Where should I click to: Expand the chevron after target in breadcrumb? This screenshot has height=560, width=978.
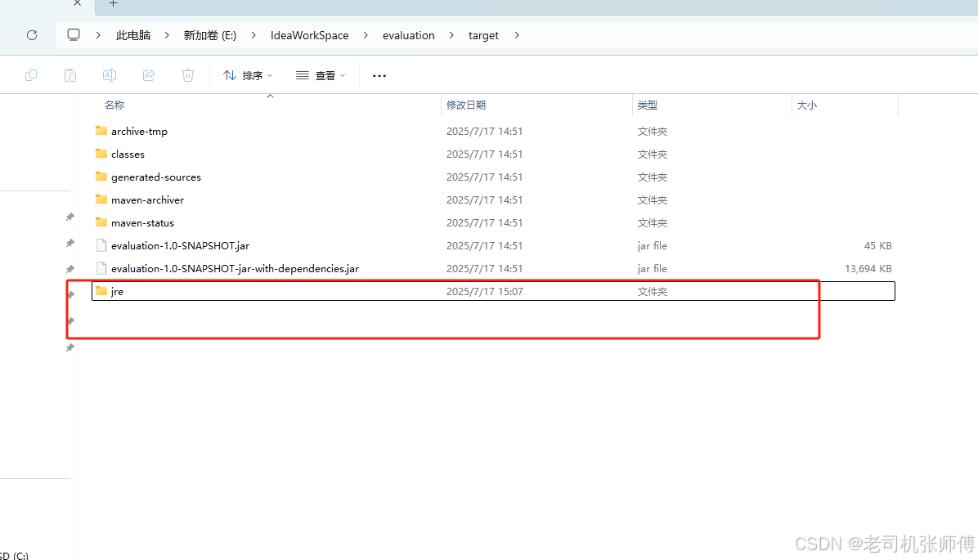(517, 35)
